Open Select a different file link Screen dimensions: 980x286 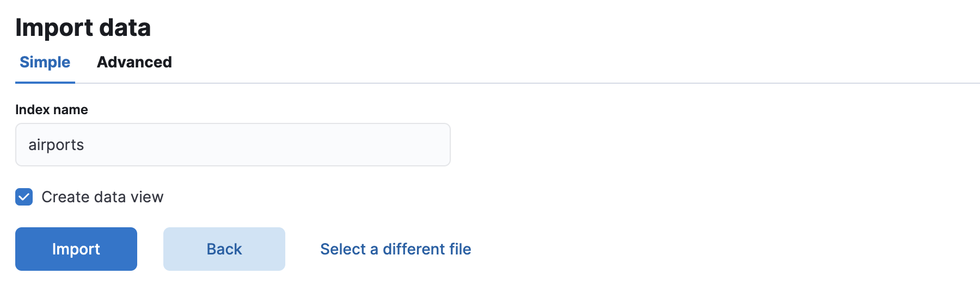click(396, 249)
